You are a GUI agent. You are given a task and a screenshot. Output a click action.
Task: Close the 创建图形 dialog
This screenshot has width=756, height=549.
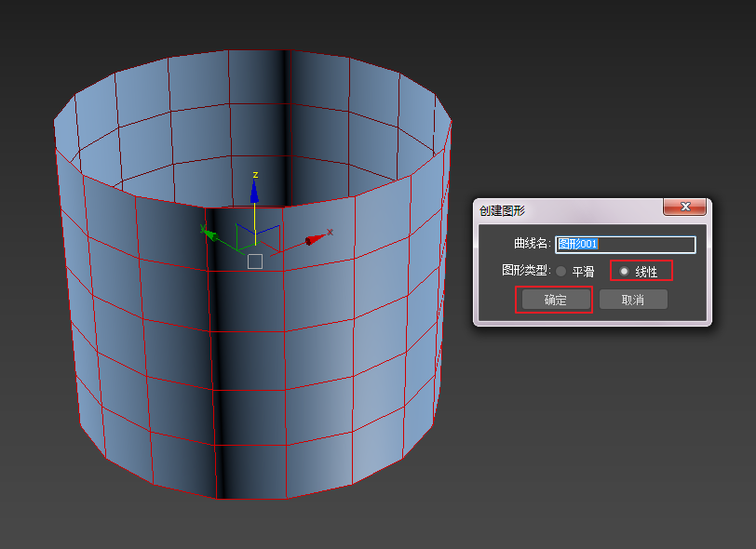(x=685, y=207)
